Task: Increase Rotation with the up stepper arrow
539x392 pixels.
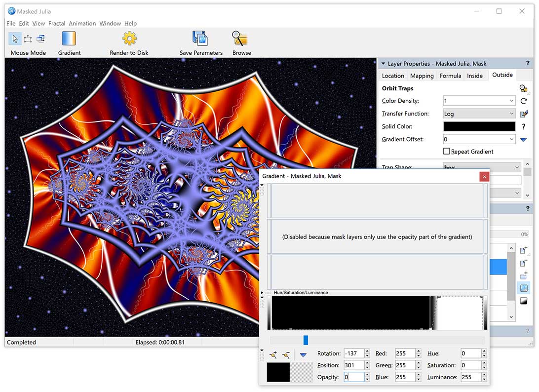Action: pos(367,351)
